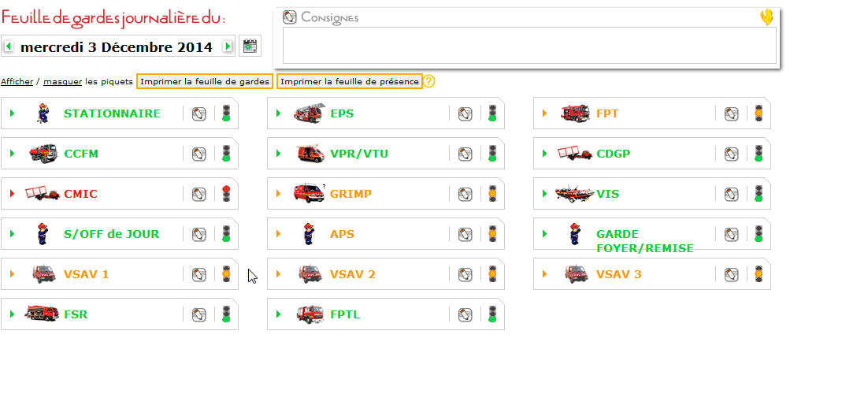Expand the CCFM row arrow
The height and width of the screenshot is (394, 868).
[12, 154]
